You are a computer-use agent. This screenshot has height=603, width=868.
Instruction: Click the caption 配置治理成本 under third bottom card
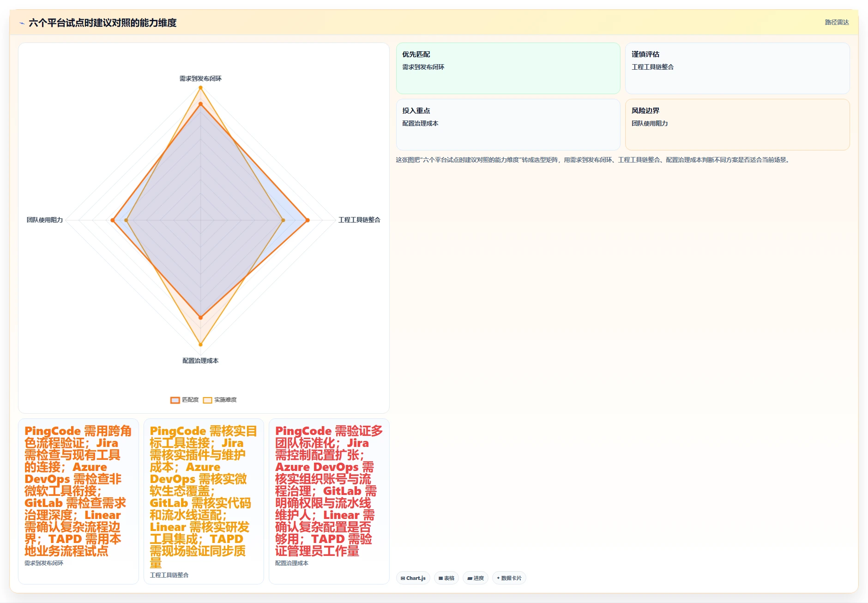pyautogui.click(x=292, y=563)
